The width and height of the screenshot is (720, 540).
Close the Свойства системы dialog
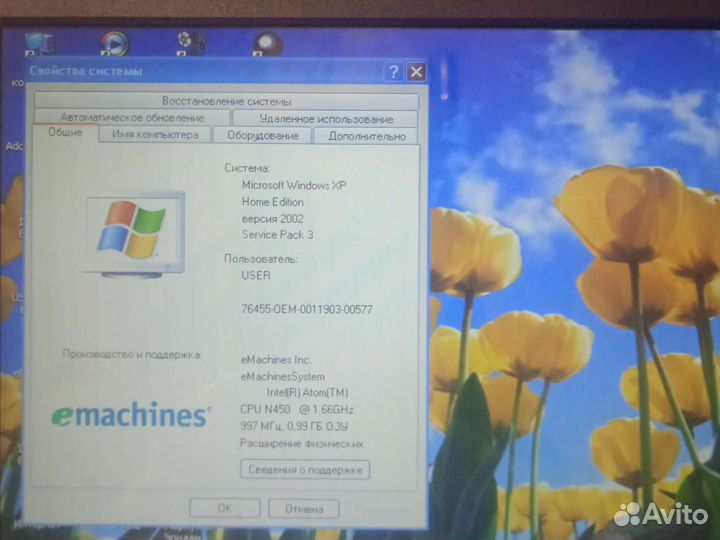(x=416, y=72)
